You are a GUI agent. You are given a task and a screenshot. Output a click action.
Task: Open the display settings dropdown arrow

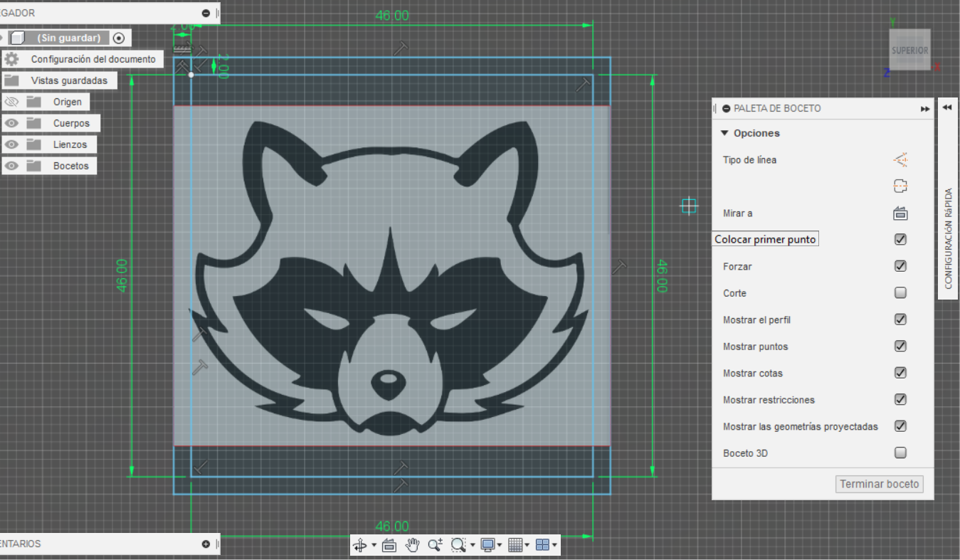click(x=500, y=546)
